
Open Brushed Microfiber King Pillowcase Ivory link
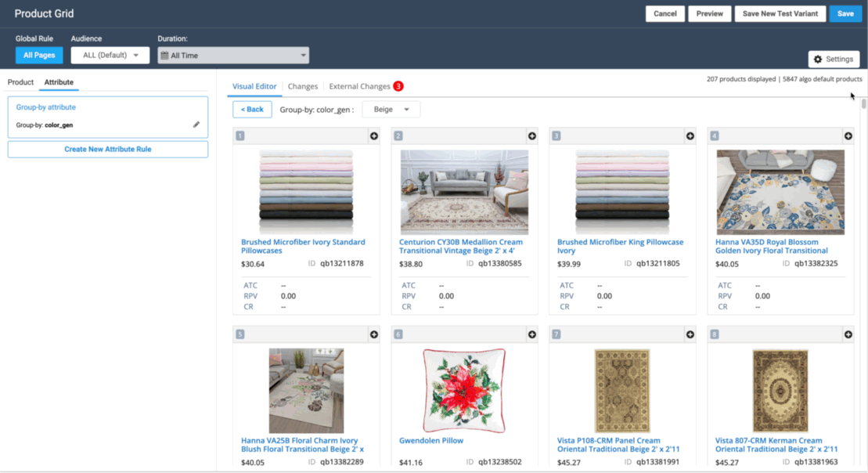pyautogui.click(x=620, y=247)
